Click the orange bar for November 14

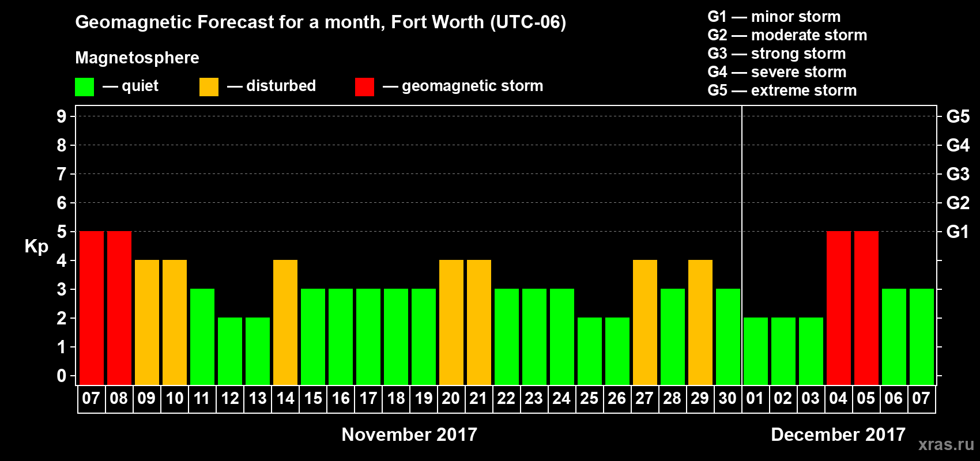285,322
